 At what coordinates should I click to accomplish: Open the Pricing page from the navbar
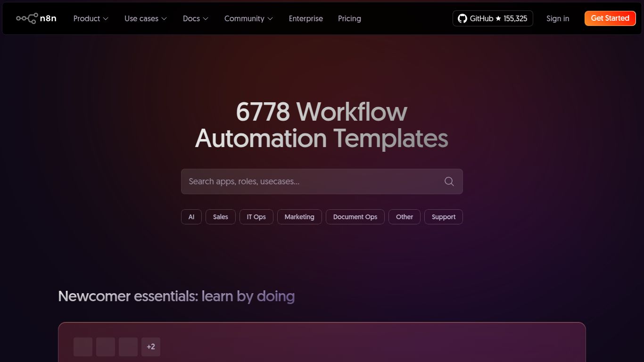coord(349,18)
